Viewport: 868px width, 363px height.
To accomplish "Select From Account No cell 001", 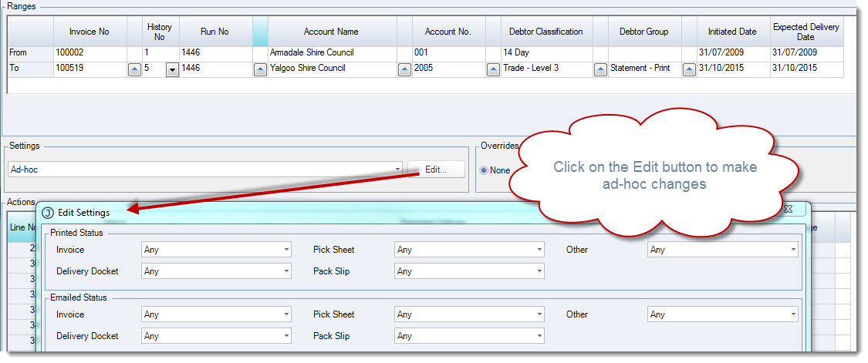I will 448,53.
